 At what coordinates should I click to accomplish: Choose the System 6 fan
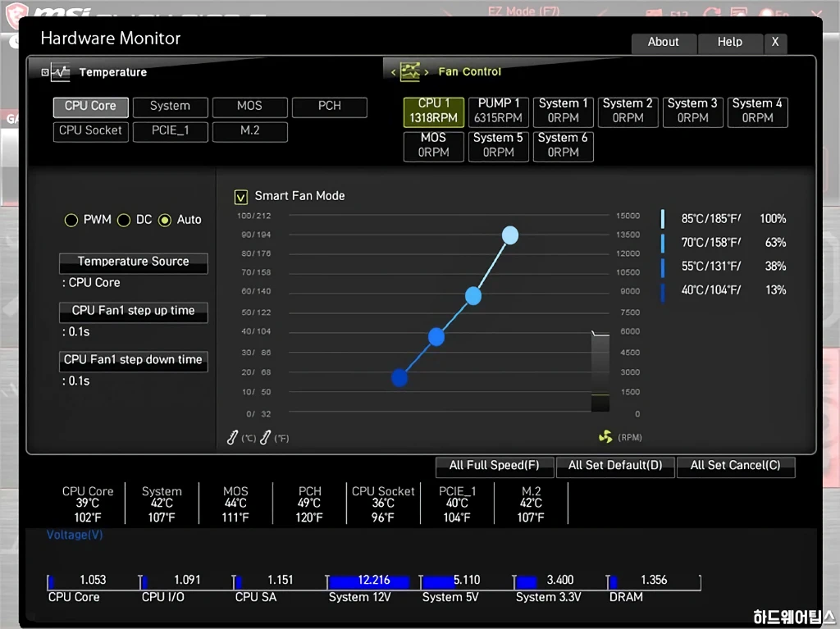coord(563,146)
